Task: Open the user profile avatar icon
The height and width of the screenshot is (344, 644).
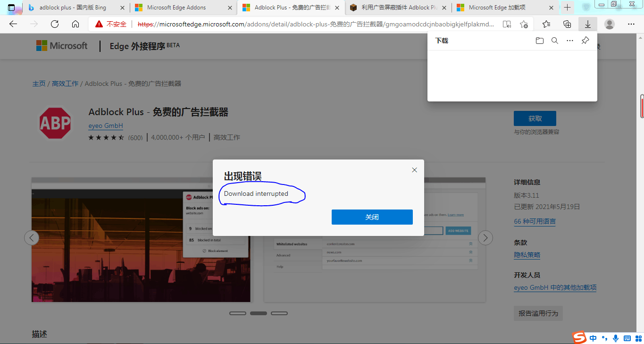Action: click(x=610, y=24)
